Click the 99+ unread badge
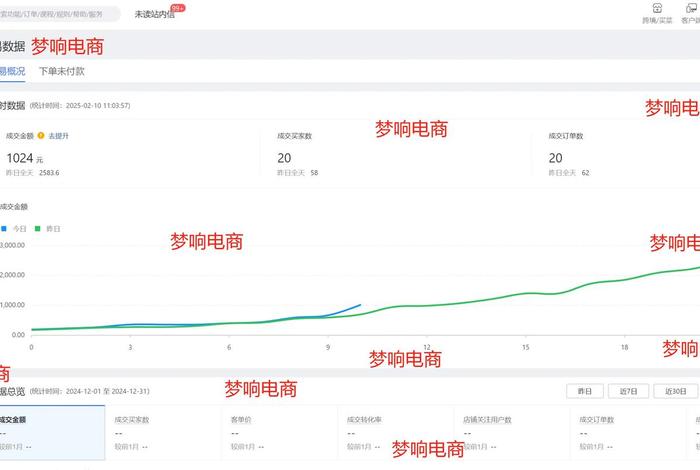Screen dimensions: 700x470 coord(178,8)
